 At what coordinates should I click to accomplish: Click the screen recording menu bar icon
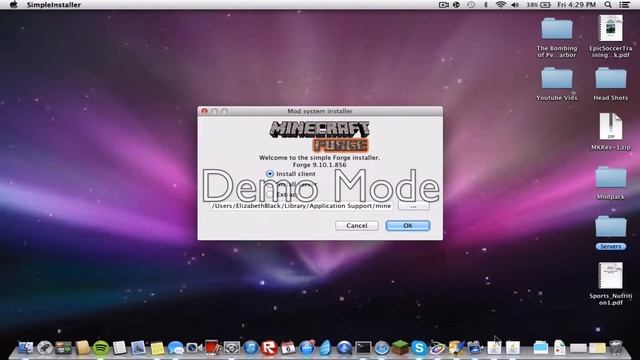pos(443,5)
